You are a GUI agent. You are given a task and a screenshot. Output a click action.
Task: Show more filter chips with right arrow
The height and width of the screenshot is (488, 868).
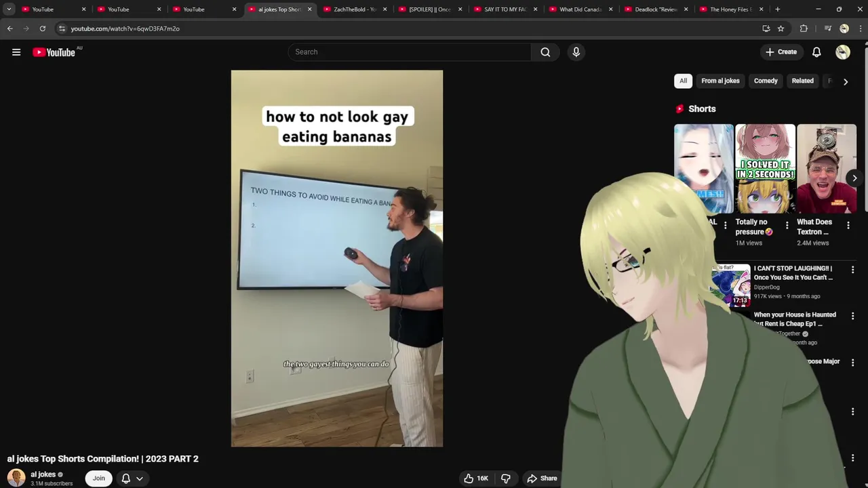pyautogui.click(x=845, y=81)
